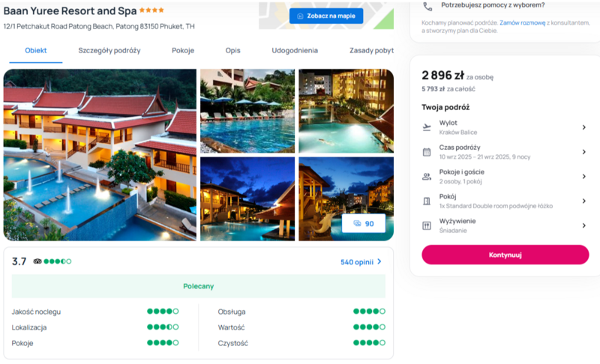Expand the Wyżywienie Śniadanie option
This screenshot has width=600, height=364.
[x=505, y=225]
